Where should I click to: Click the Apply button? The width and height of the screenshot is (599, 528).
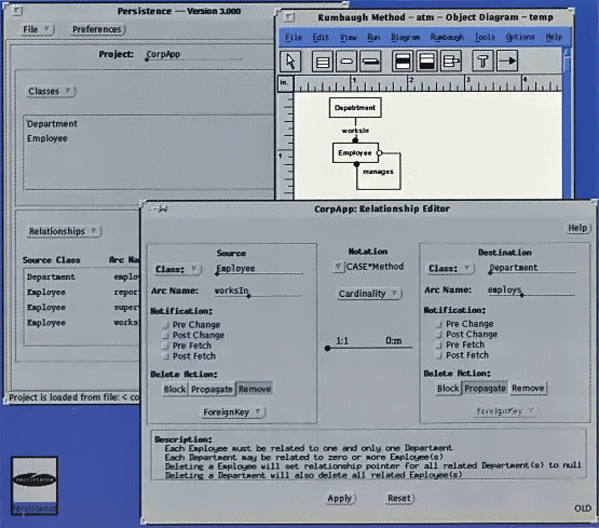pyautogui.click(x=340, y=498)
